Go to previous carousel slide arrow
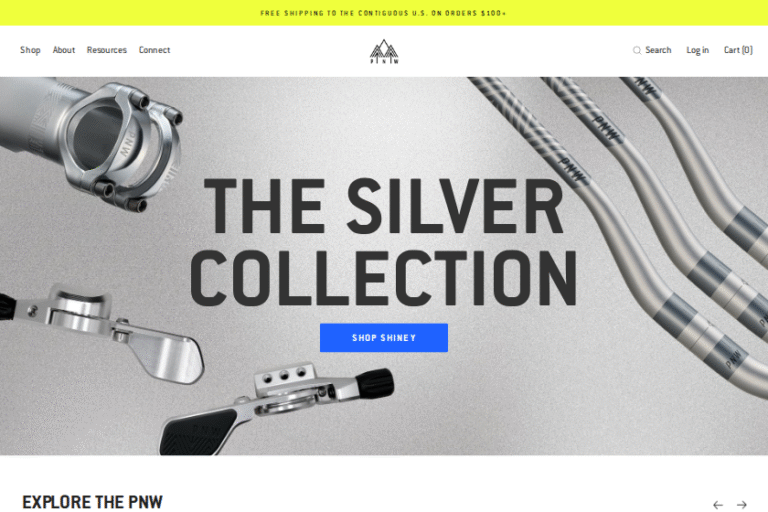 (718, 505)
